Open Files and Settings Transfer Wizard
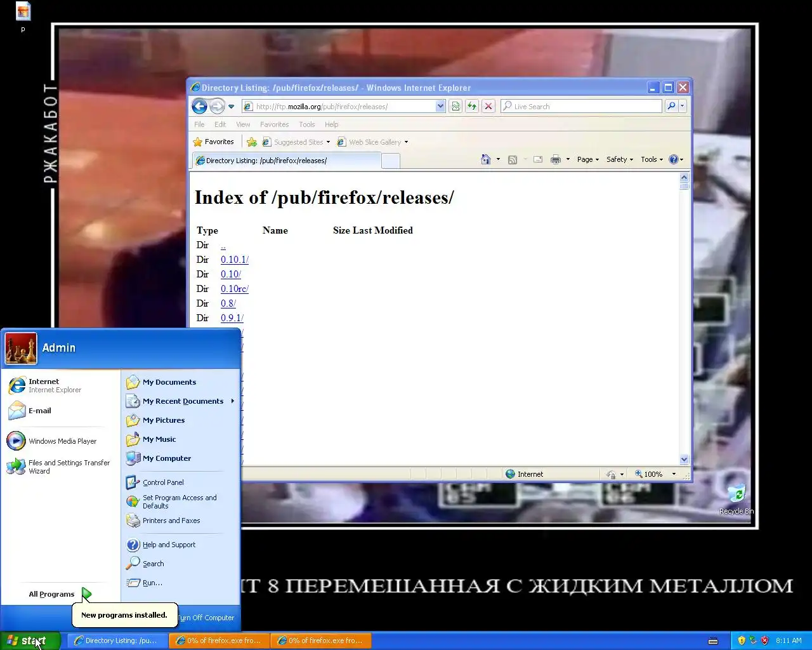812x650 pixels. 60,467
